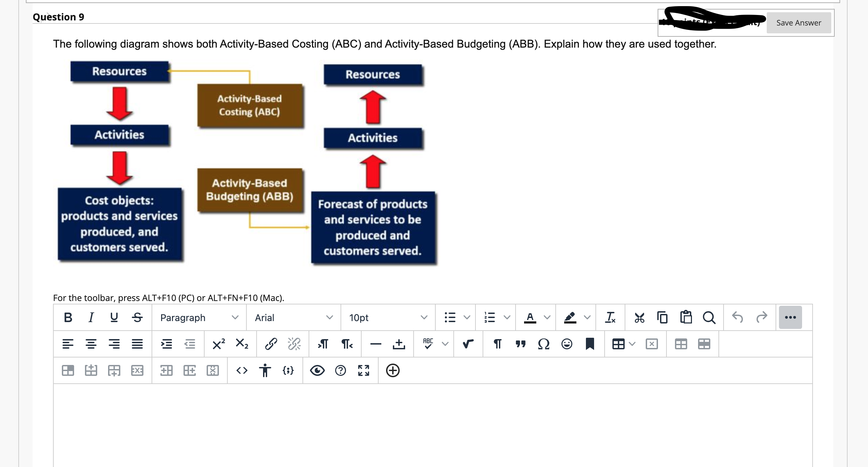Expand text color options arrow
Viewport: 868px width, 467px height.
[547, 317]
